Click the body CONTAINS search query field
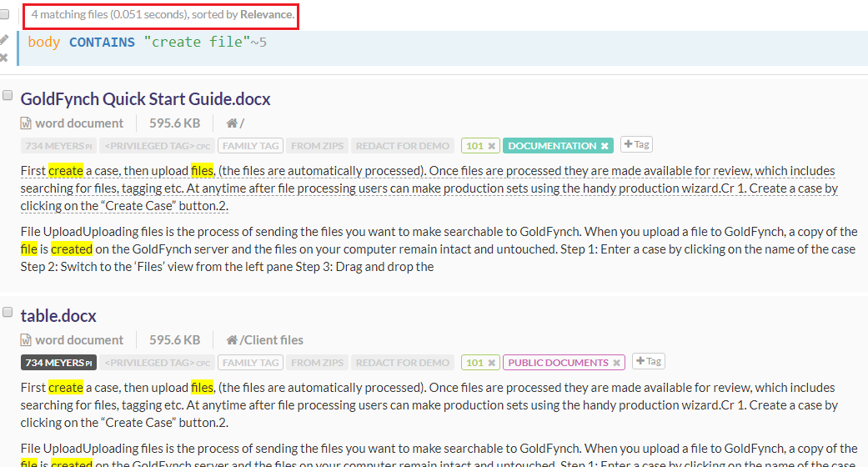Screen dimensions: 868x467 [417, 43]
